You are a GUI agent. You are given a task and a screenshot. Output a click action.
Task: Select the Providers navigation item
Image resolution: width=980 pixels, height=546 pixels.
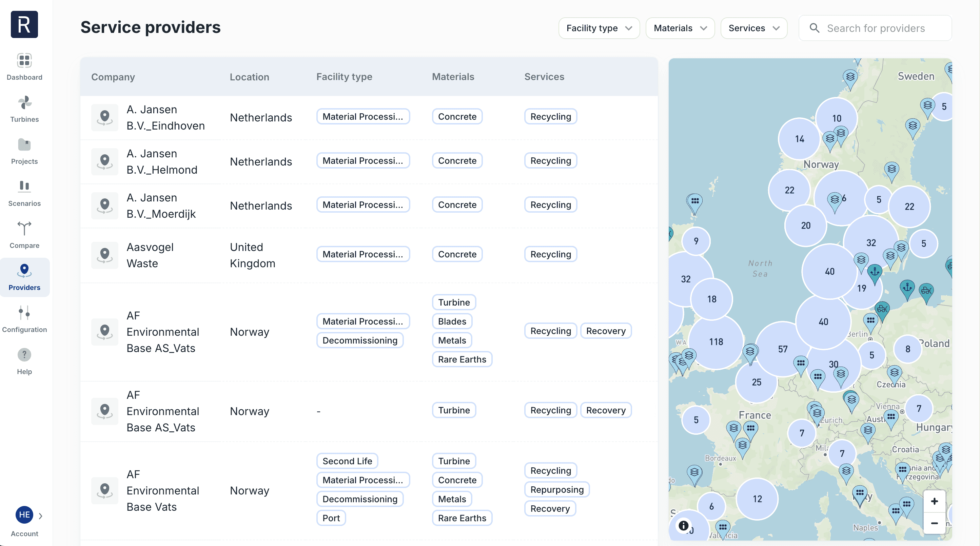coord(24,277)
